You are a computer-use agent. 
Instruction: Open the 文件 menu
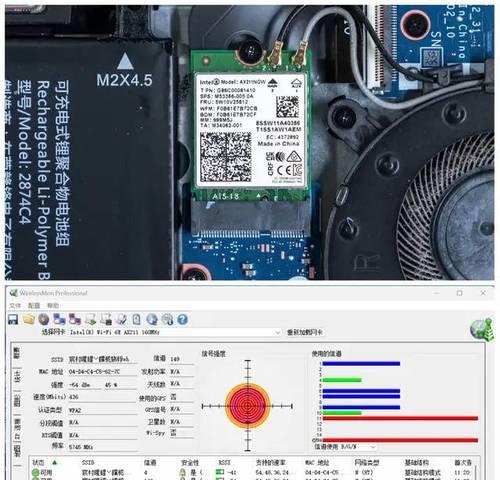pyautogui.click(x=15, y=305)
